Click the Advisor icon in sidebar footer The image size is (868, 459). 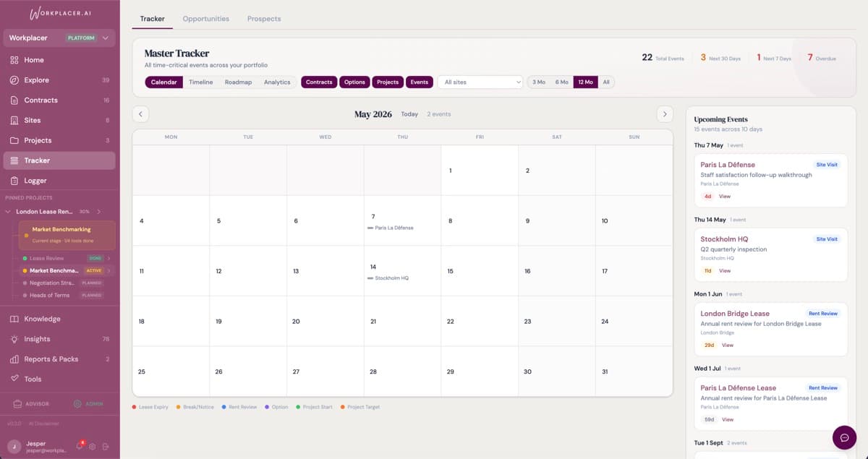pyautogui.click(x=18, y=404)
